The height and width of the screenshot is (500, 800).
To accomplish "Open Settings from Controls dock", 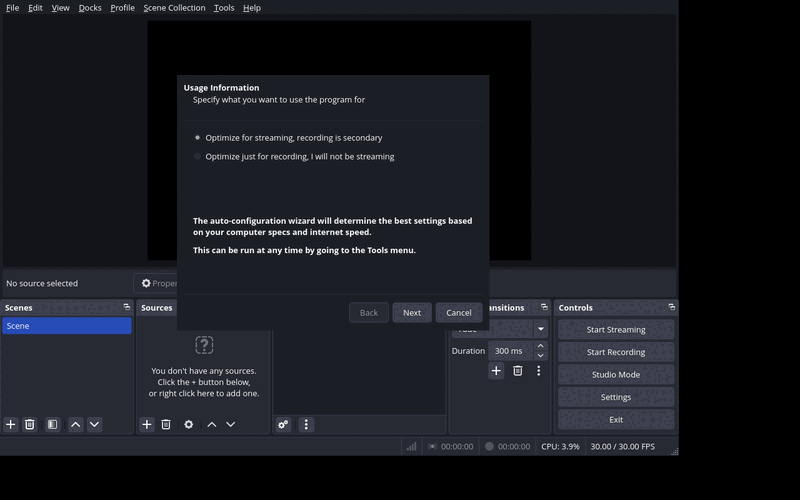I will point(616,397).
